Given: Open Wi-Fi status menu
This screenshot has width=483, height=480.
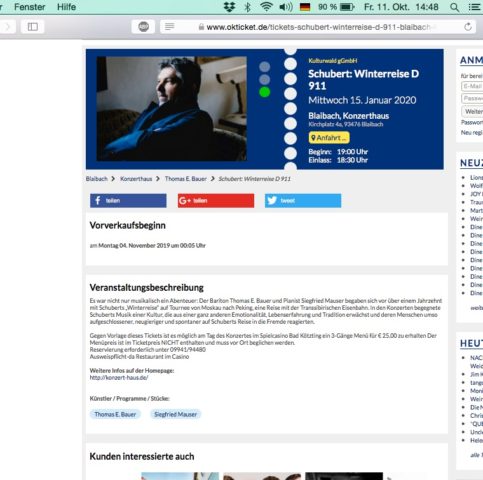Looking at the screenshot, I should 266,7.
